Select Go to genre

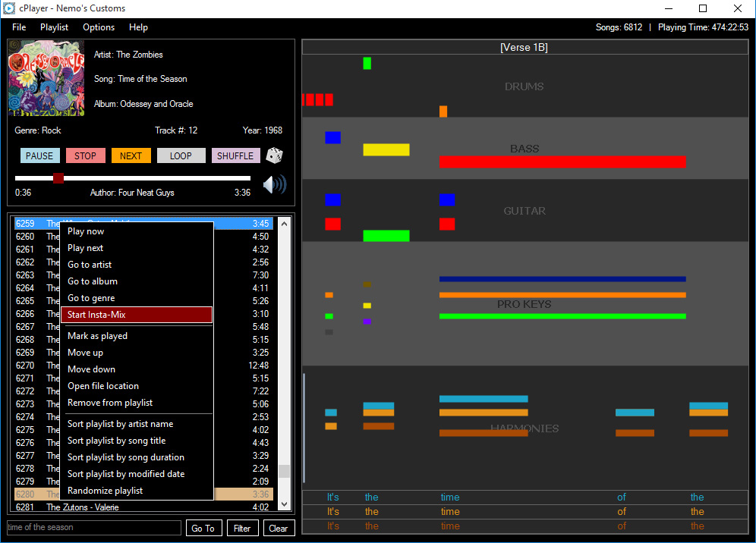tap(137, 298)
